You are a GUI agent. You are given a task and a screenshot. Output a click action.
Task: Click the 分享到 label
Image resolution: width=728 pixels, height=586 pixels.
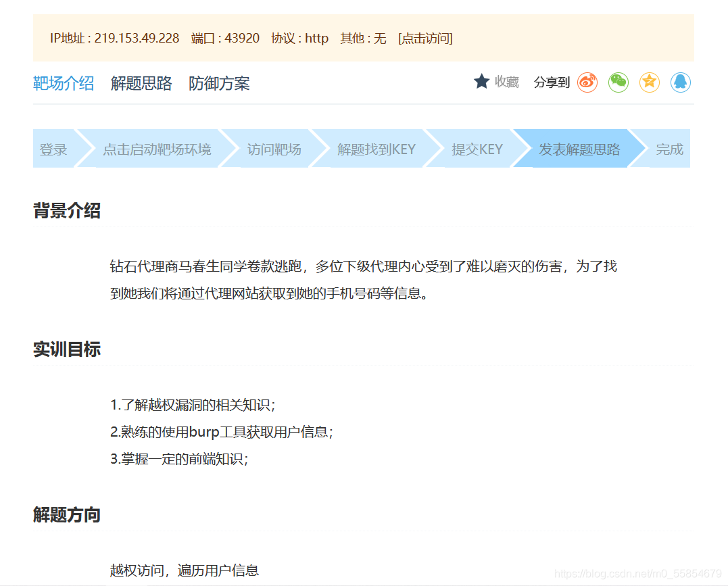coord(552,82)
